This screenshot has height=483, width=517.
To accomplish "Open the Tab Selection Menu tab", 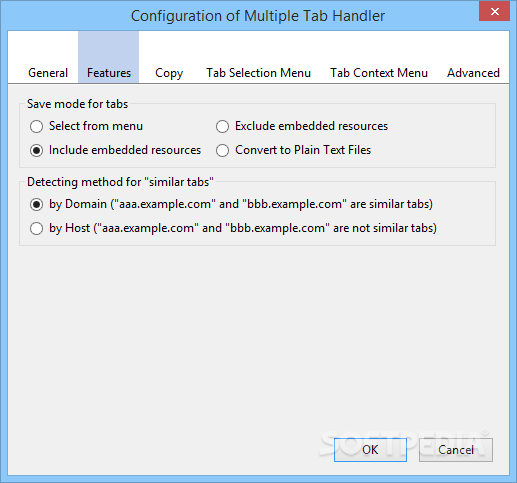I will tap(258, 73).
